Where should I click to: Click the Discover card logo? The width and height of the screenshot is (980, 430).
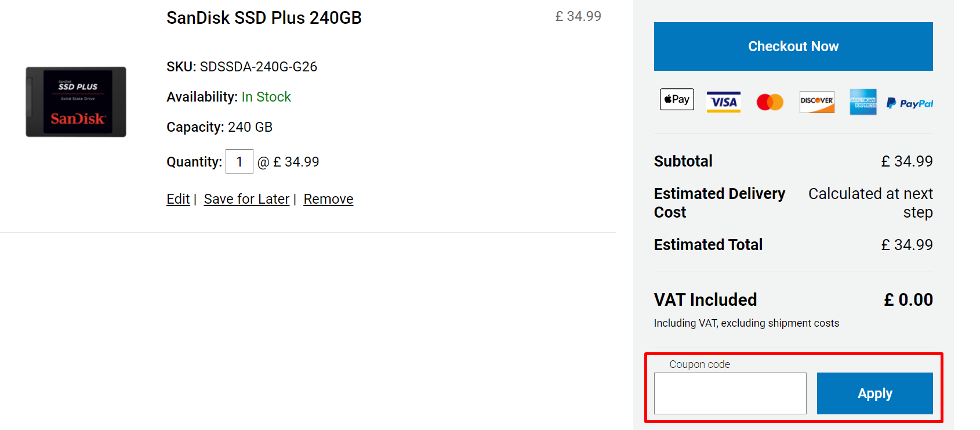click(816, 102)
